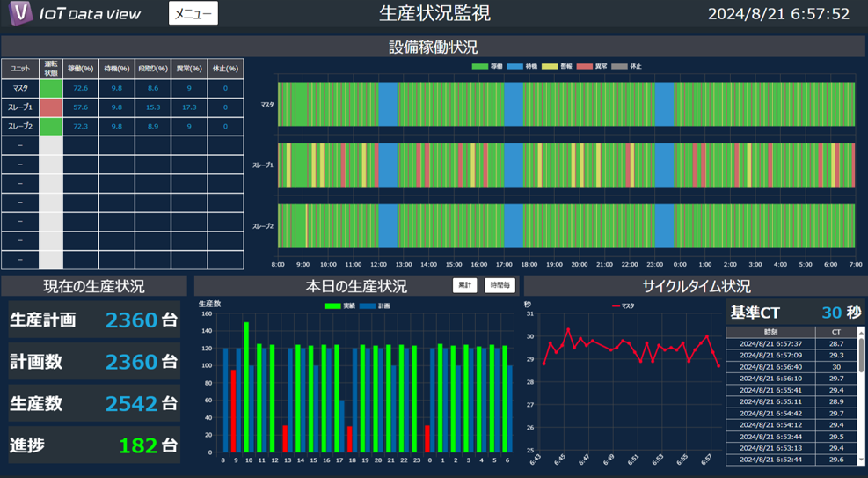Screen dimensions: 868x478
Task: Click the tall green bar at hour 10
Action: (x=246, y=387)
